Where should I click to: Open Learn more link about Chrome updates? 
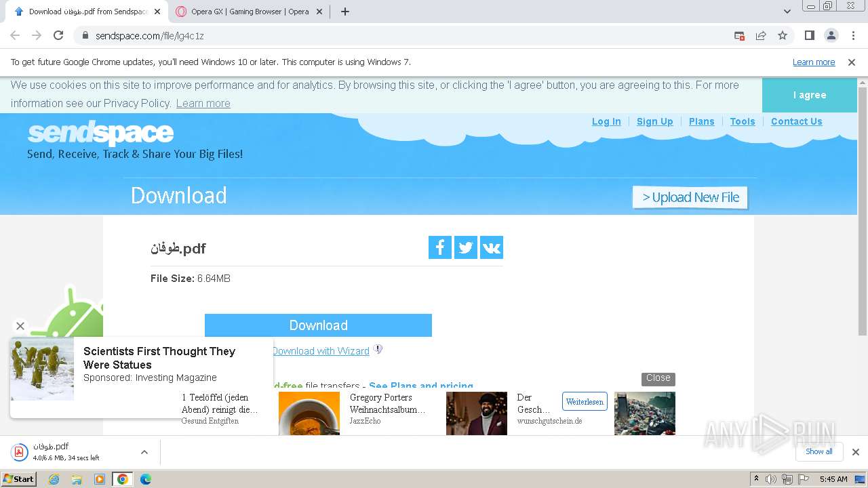pos(814,62)
